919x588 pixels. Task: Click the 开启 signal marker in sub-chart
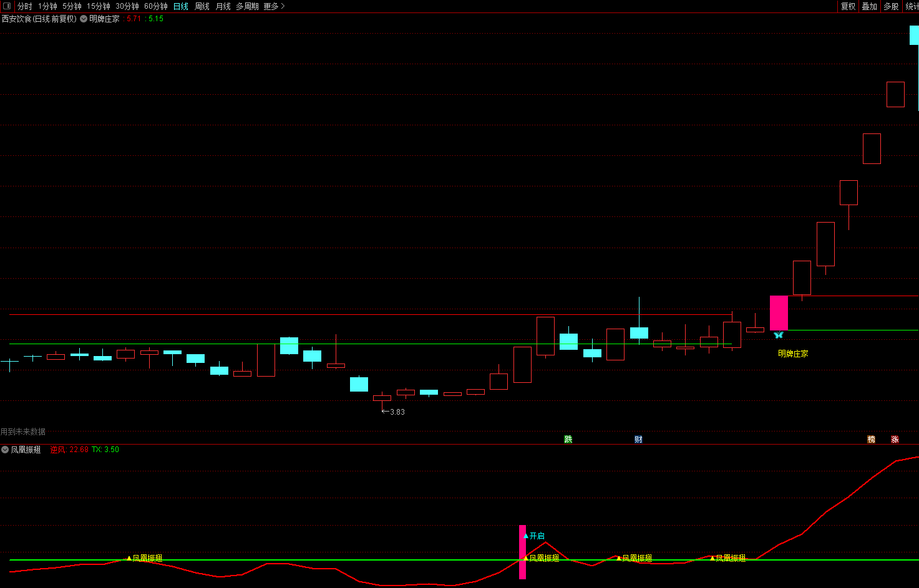click(x=533, y=536)
